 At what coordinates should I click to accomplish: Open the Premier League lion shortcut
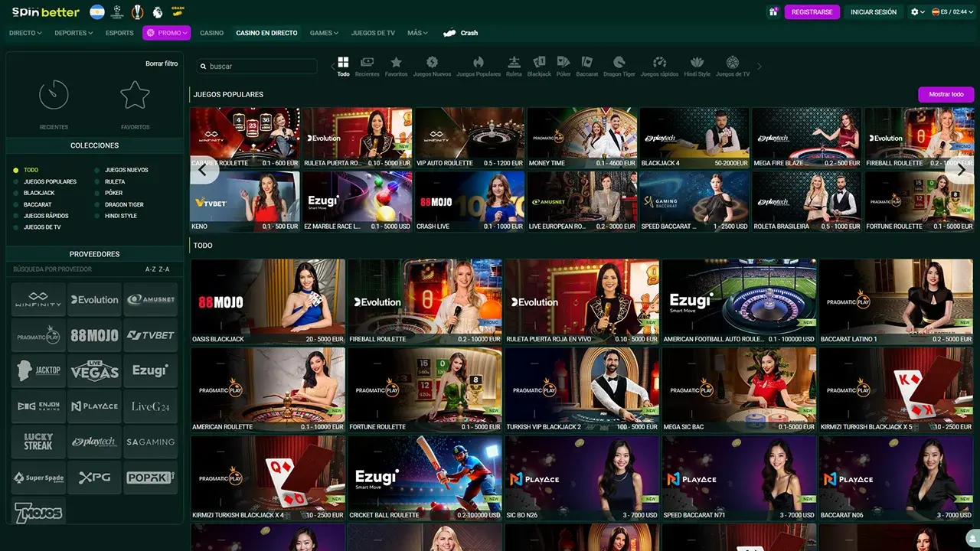(158, 12)
